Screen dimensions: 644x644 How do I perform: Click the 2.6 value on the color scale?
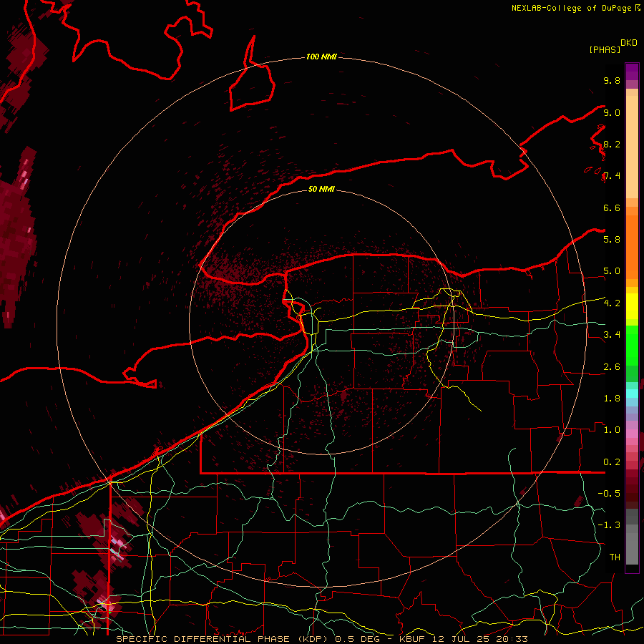[x=612, y=367]
